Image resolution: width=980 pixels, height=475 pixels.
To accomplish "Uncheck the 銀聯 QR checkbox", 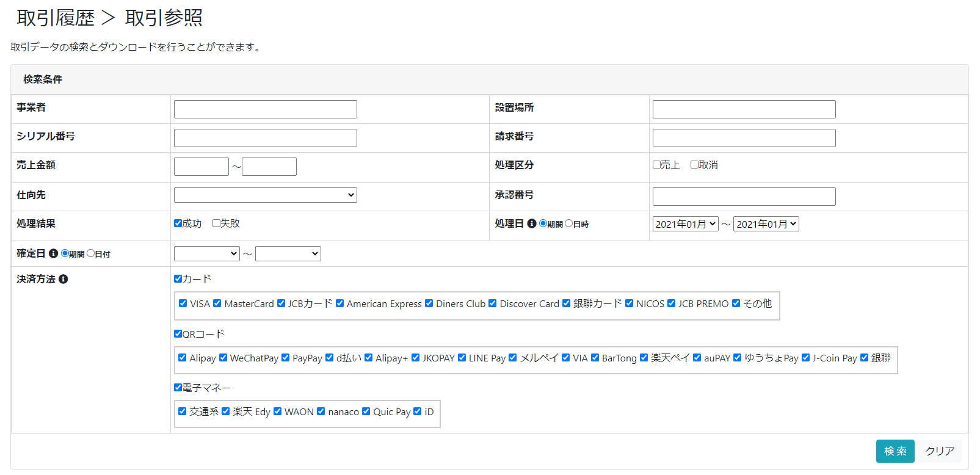I will click(864, 358).
